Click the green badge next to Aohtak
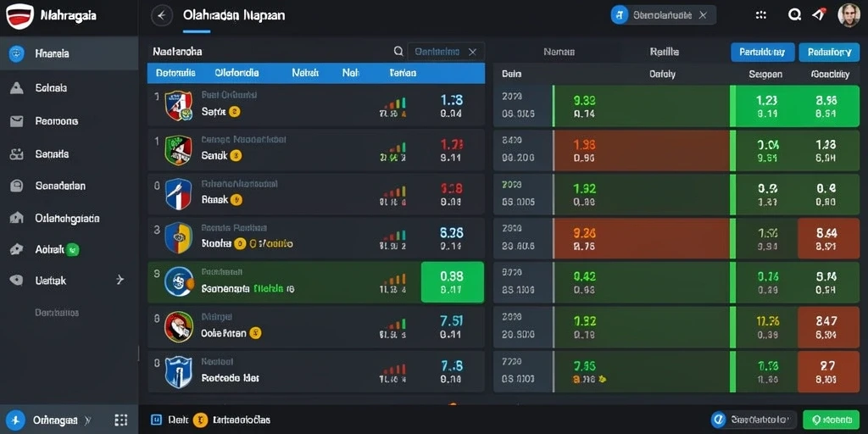 tap(73, 250)
